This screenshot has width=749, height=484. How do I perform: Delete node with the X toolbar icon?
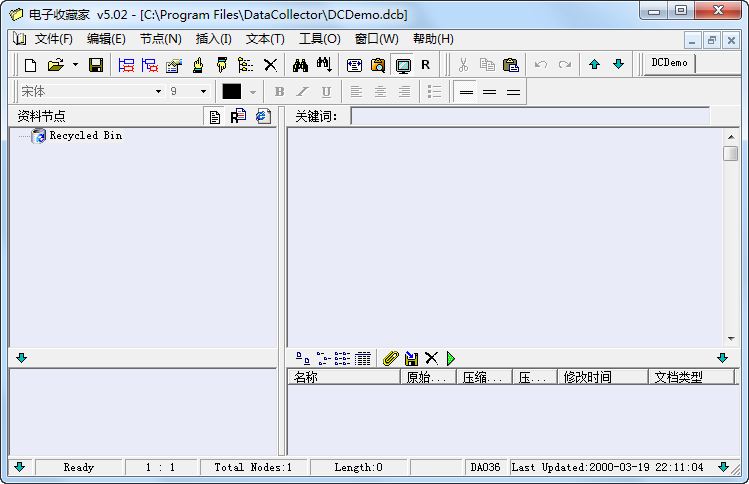pos(270,65)
